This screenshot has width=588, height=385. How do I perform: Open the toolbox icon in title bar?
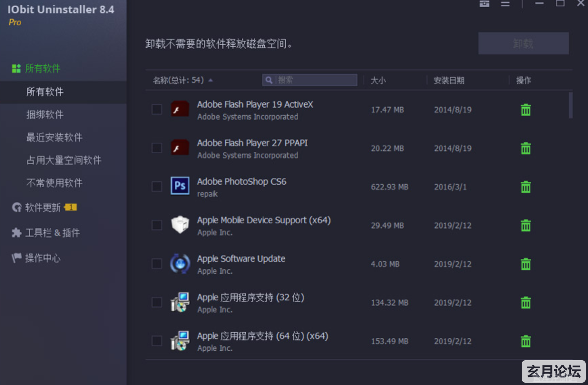click(x=485, y=4)
